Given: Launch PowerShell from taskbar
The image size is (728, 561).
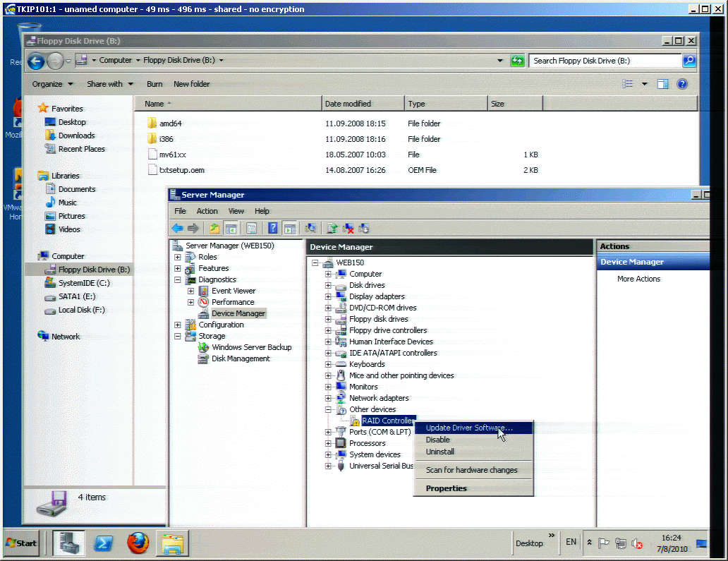Looking at the screenshot, I should (103, 543).
